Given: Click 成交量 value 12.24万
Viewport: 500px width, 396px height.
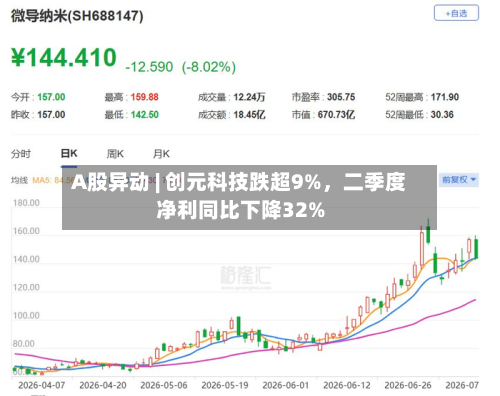Looking at the screenshot, I should coord(249,97).
